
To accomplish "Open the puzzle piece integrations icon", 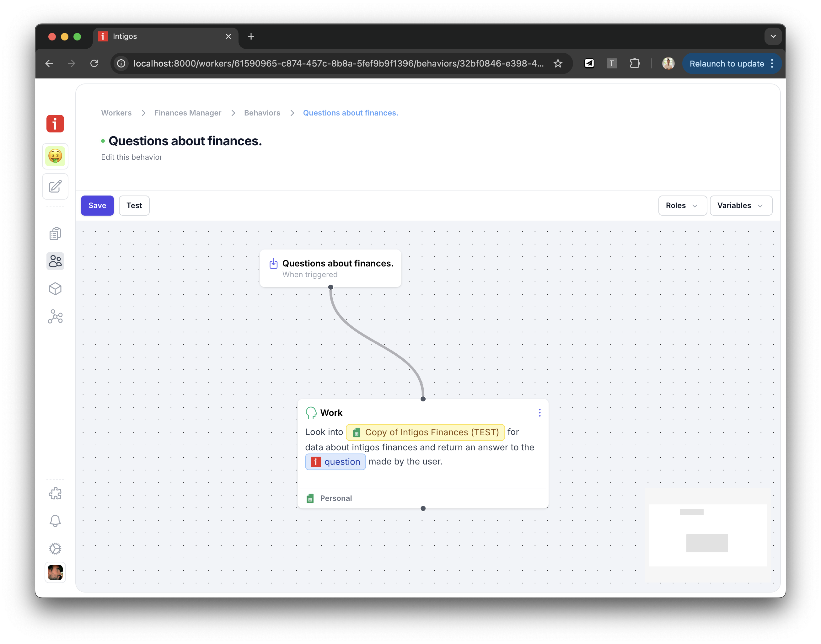I will tap(55, 493).
